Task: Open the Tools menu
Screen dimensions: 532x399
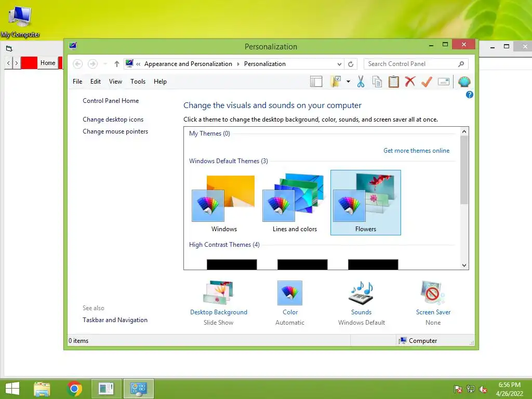Action: tap(138, 82)
